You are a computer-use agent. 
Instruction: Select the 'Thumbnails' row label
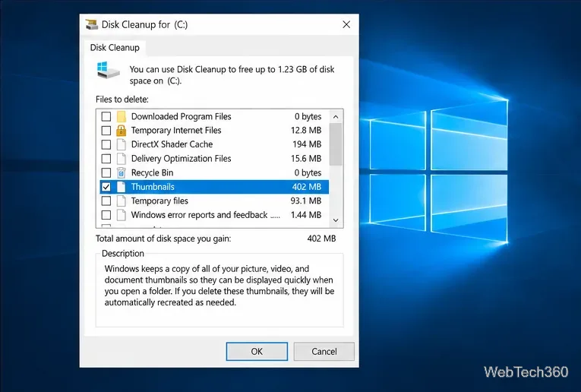153,187
